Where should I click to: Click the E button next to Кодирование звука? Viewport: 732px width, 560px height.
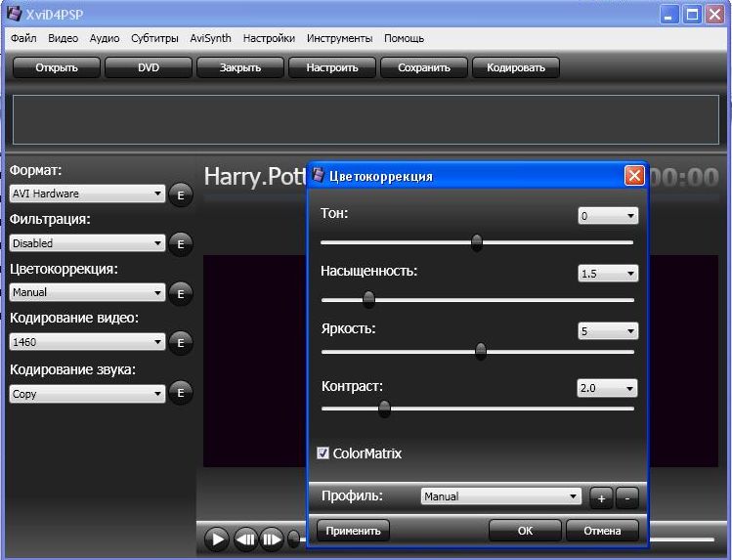[181, 393]
